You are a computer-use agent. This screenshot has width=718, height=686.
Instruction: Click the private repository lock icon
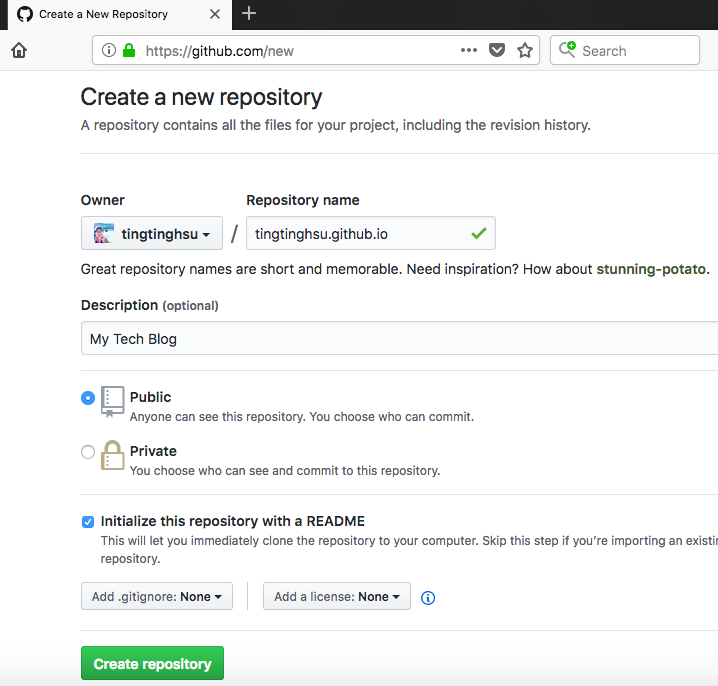[x=112, y=455]
